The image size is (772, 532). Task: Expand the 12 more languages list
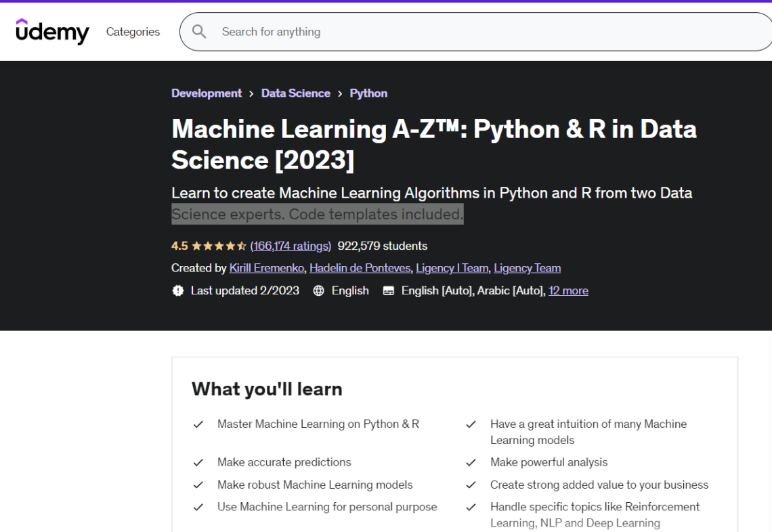(x=568, y=290)
